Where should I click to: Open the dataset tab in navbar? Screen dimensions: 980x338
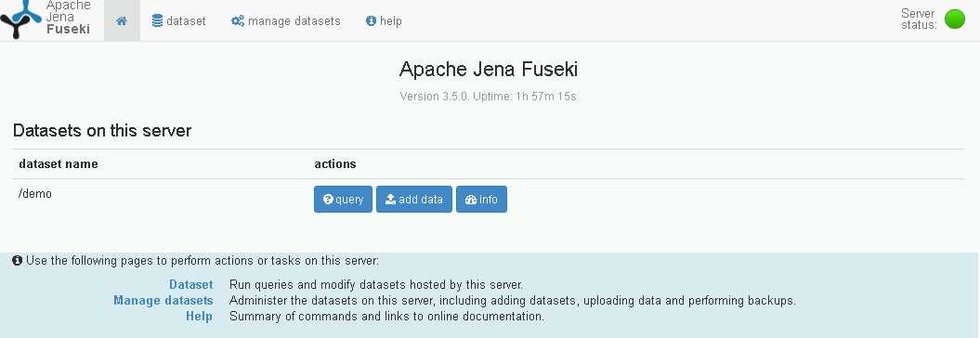[x=178, y=20]
